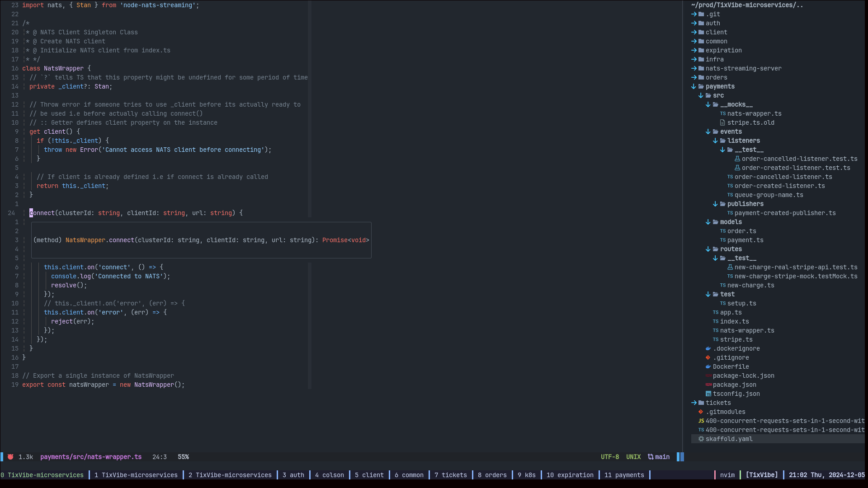Click the file path payments/src/nats-wrapper.ts in statusline
This screenshot has height=488, width=868.
click(91, 457)
